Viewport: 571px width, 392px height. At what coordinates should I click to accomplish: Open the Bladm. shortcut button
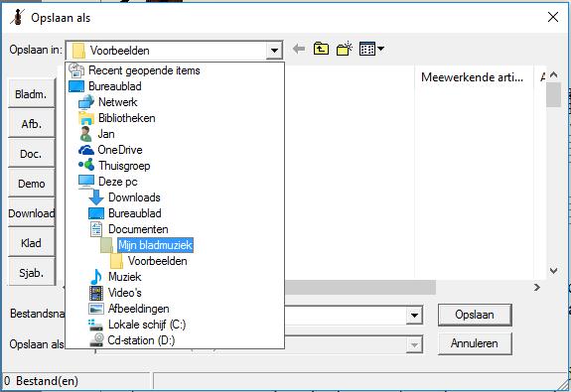pos(32,94)
